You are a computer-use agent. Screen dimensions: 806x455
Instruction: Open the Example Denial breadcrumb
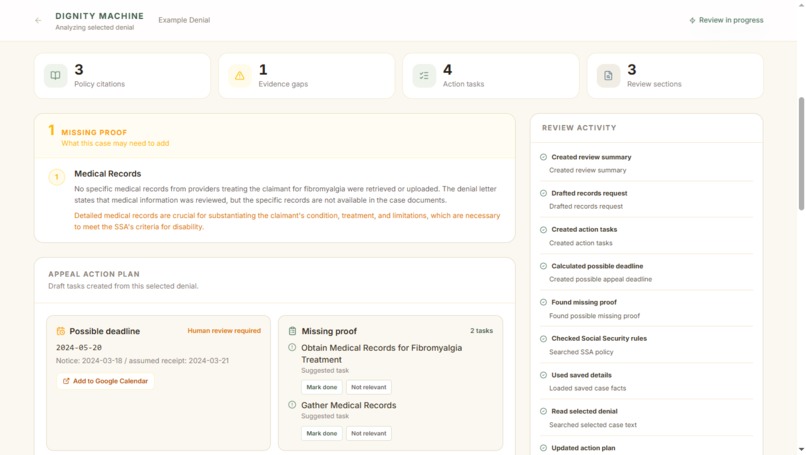coord(184,20)
